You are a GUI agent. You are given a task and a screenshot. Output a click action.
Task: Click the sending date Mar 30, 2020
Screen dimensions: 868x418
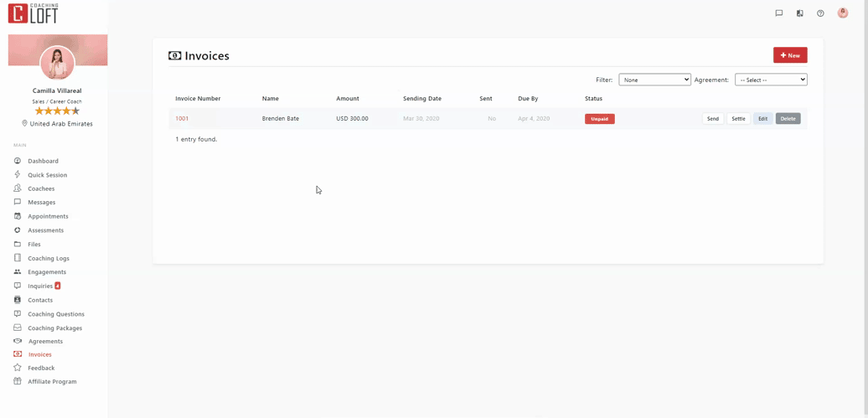click(x=421, y=118)
